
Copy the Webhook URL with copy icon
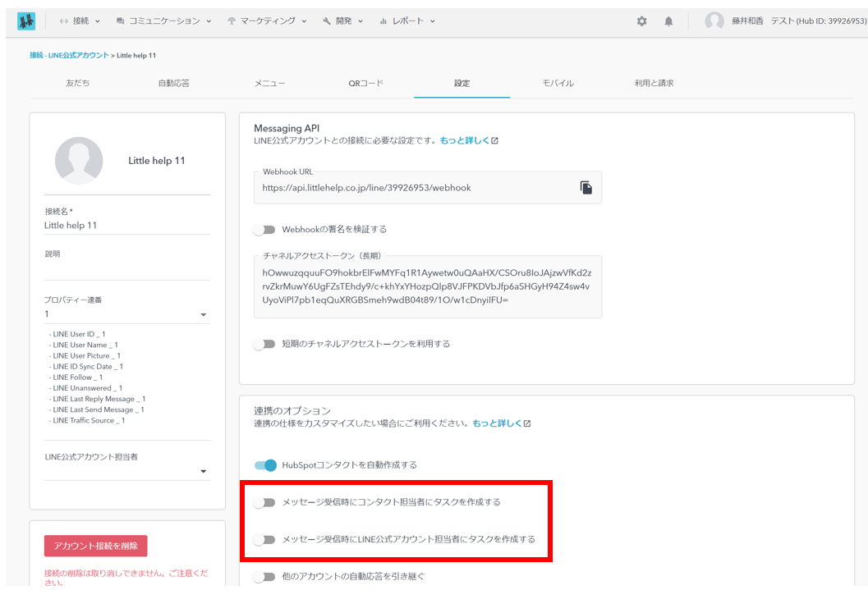586,188
